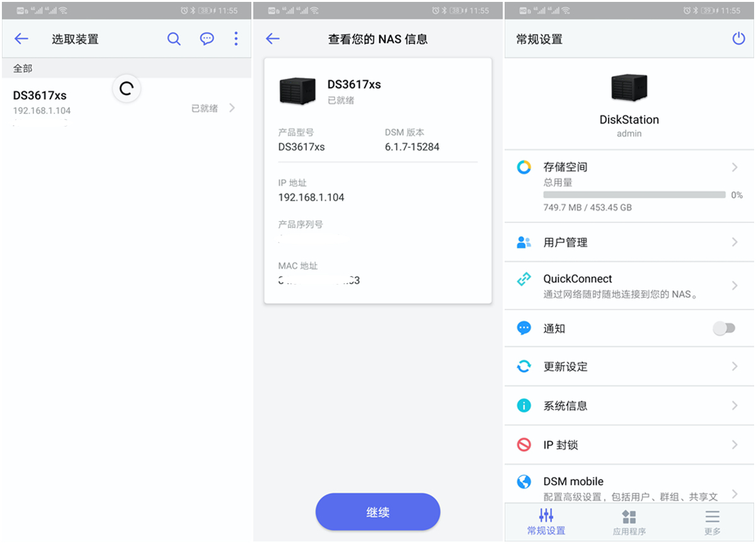Select the 全部 section header
This screenshot has width=756, height=544.
126,68
